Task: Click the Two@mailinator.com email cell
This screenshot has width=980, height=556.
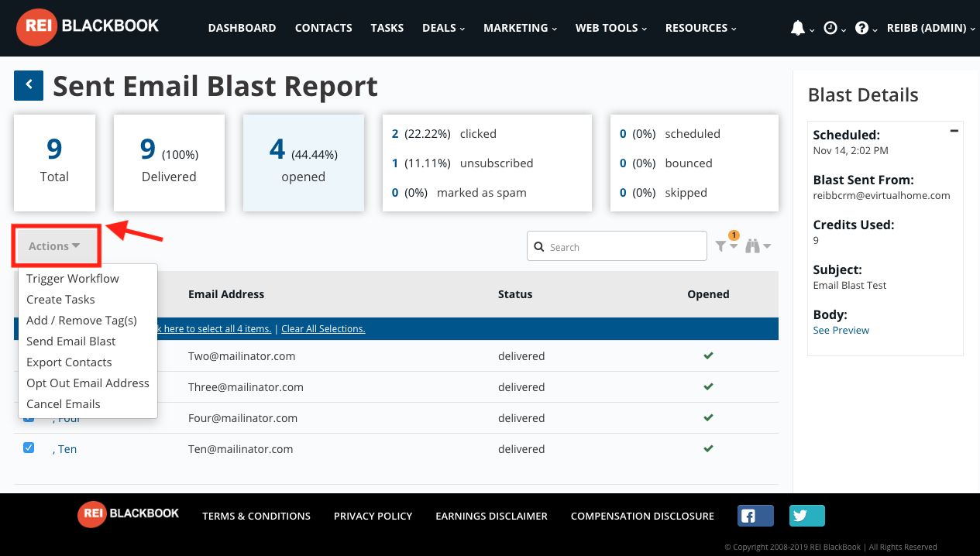Action: coord(242,356)
